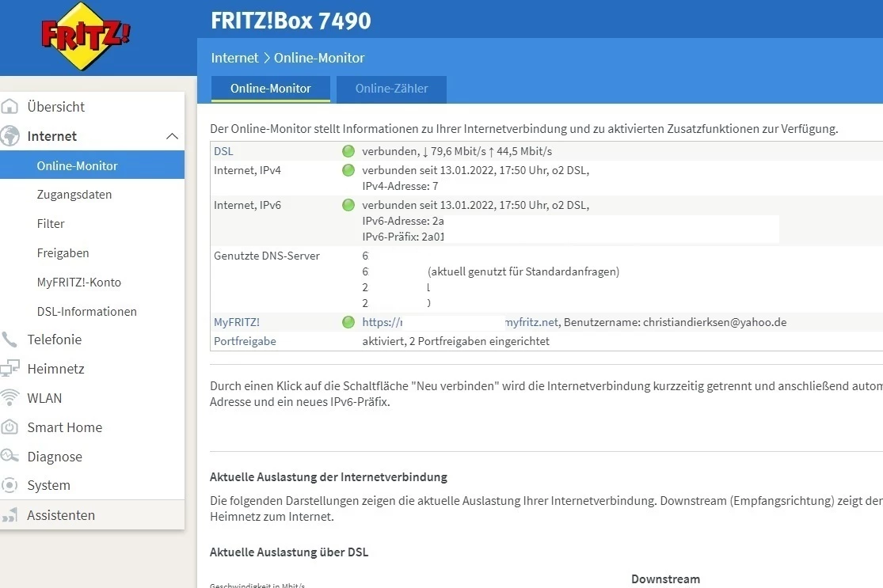Click Online-Monitor in the breadcrumb
The image size is (883, 588).
(x=319, y=58)
